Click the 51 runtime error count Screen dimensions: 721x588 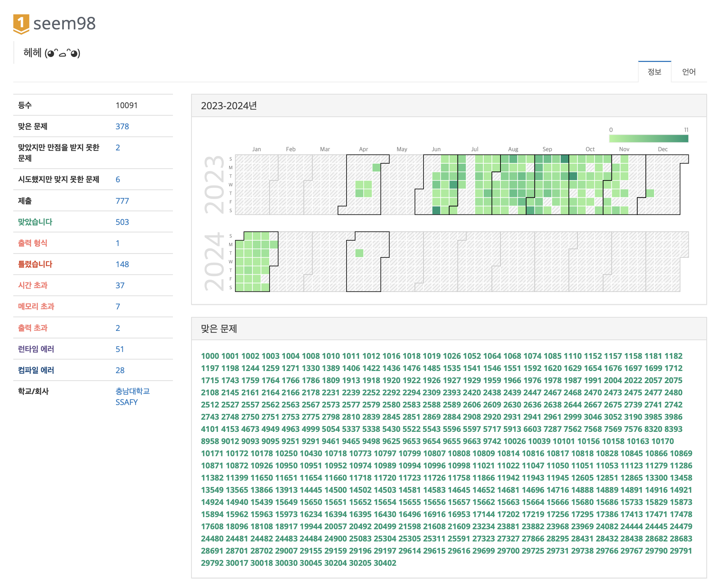point(120,349)
